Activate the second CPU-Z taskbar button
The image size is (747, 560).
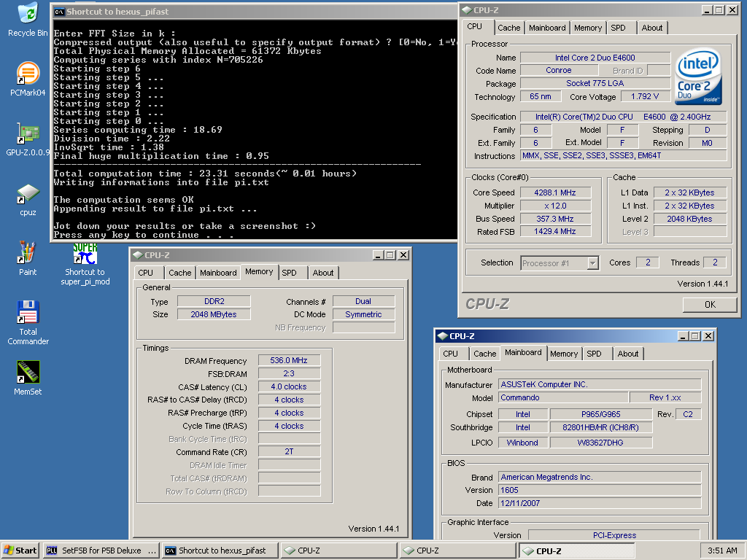click(457, 551)
